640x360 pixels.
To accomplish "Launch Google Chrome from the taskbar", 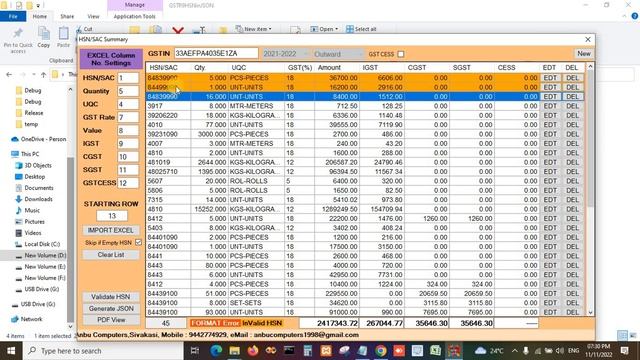I will click(x=380, y=351).
